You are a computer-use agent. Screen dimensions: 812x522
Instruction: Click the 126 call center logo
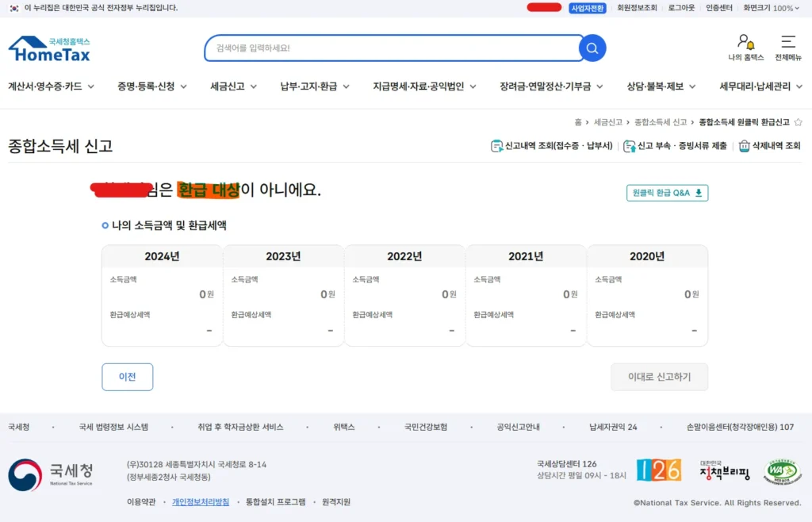click(659, 470)
